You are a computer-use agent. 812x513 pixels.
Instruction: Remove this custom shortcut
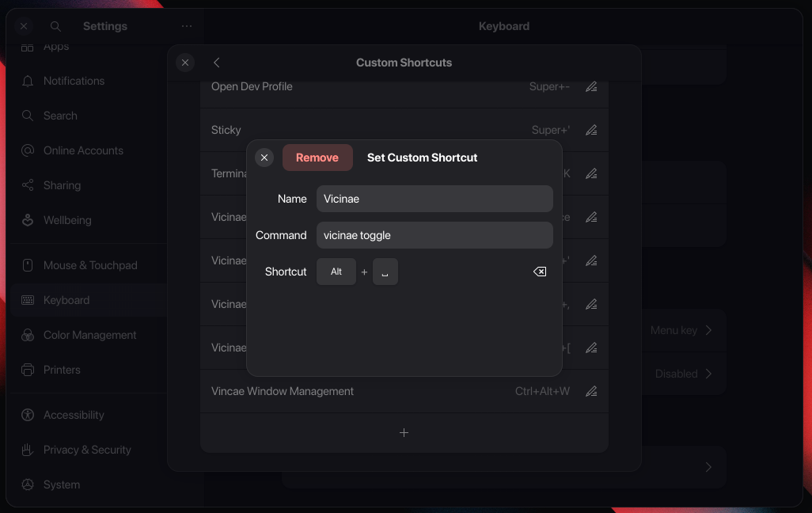(x=317, y=158)
